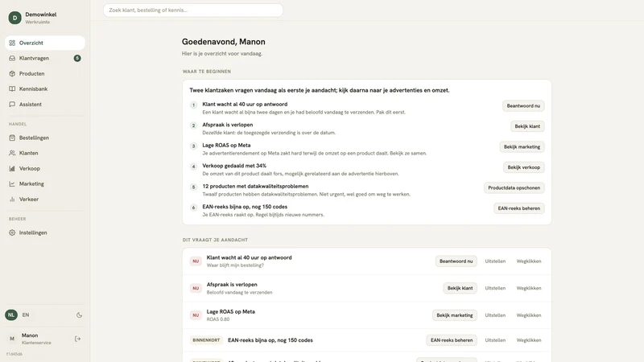The width and height of the screenshot is (644, 362).
Task: Click 'Verkoop gedaald met 34%' text
Action: (x=234, y=166)
